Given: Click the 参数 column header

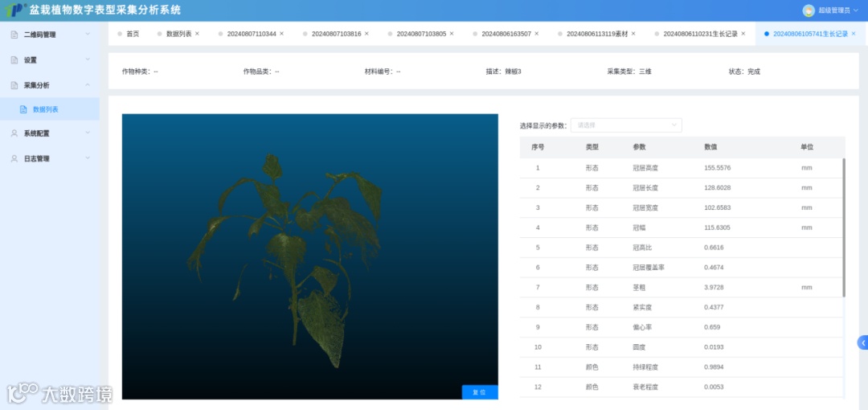Looking at the screenshot, I should point(640,147).
